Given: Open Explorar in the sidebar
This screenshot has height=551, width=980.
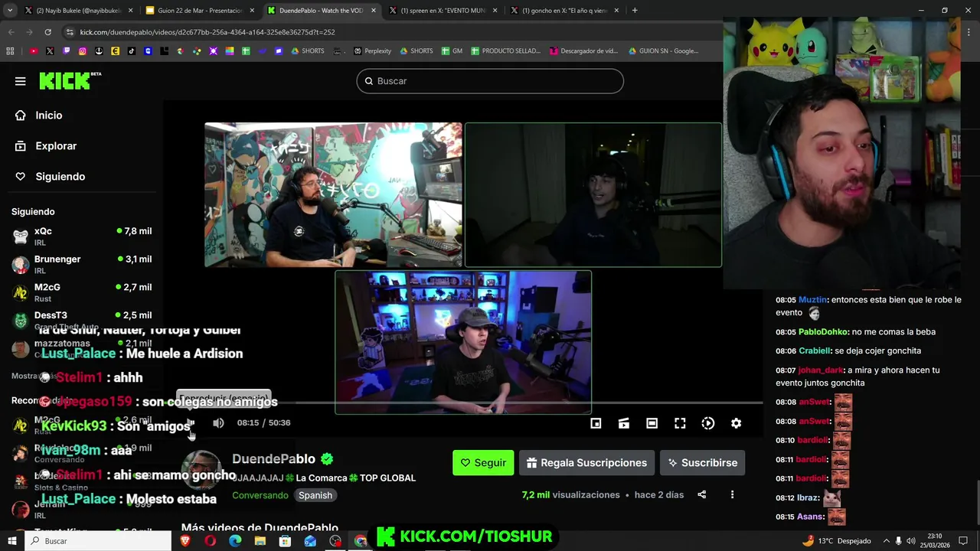Looking at the screenshot, I should coord(55,145).
